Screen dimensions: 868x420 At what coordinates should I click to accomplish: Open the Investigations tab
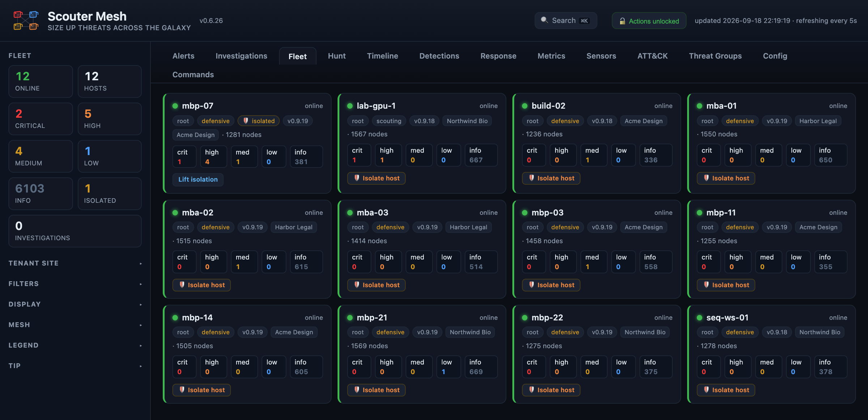241,56
